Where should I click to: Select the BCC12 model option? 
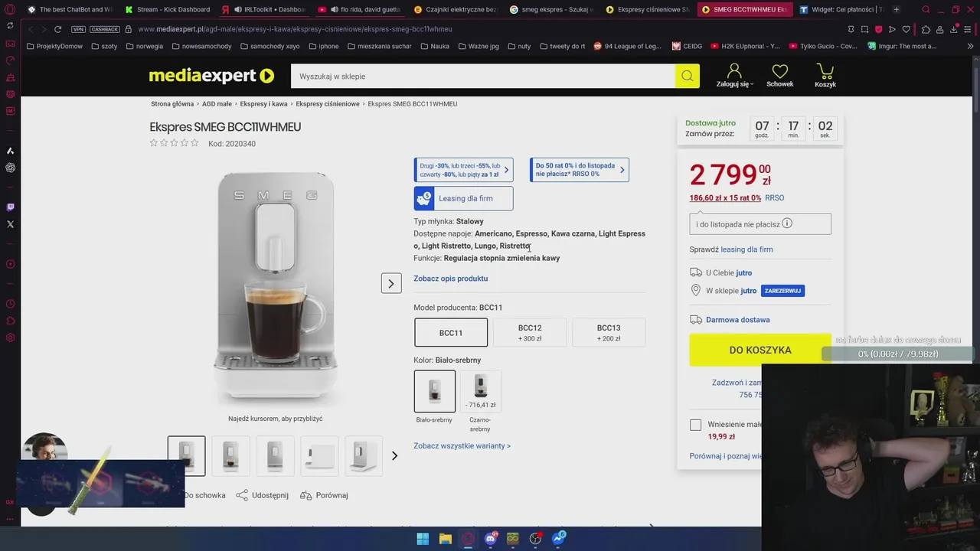tap(530, 332)
